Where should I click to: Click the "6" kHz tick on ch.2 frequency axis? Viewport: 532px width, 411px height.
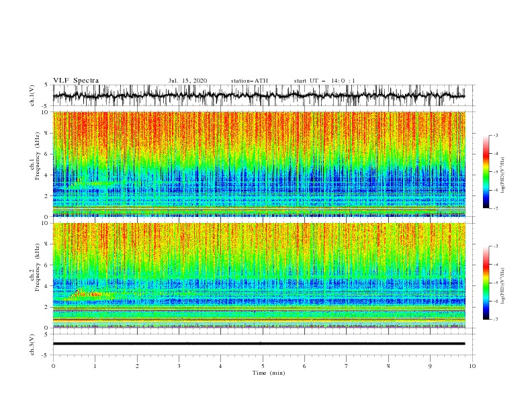(48, 265)
